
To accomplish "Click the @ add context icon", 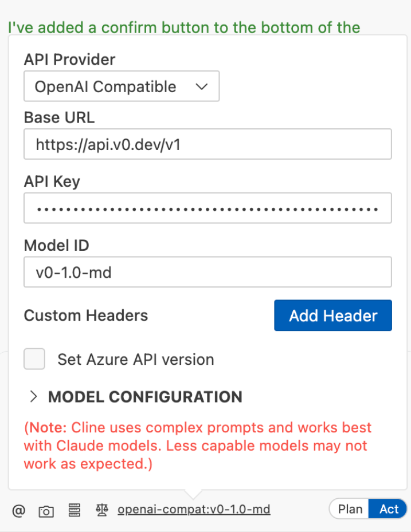I will coord(19,510).
